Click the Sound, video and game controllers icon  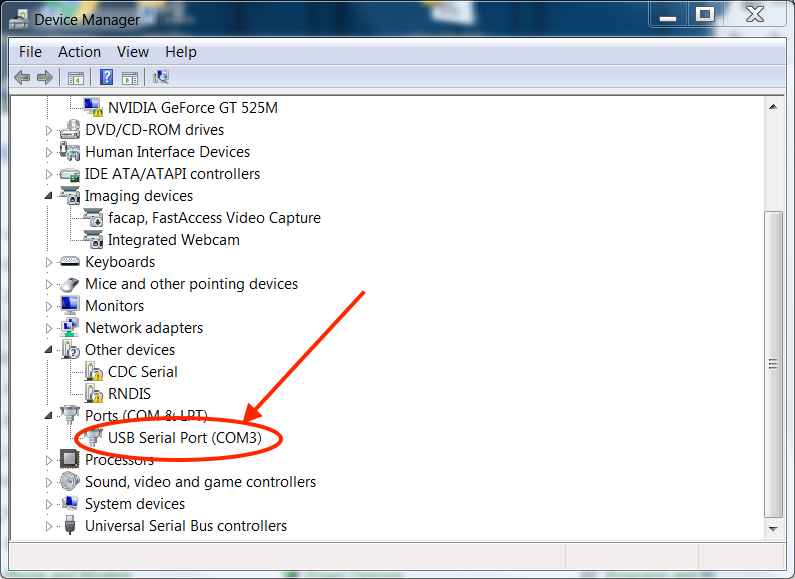[69, 481]
